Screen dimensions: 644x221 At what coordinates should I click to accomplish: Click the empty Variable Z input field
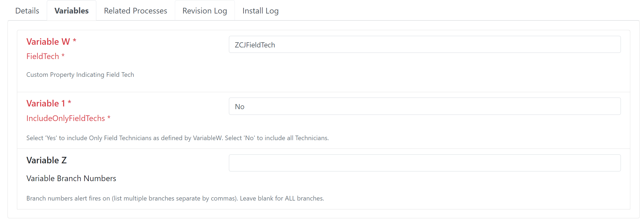pyautogui.click(x=425, y=163)
